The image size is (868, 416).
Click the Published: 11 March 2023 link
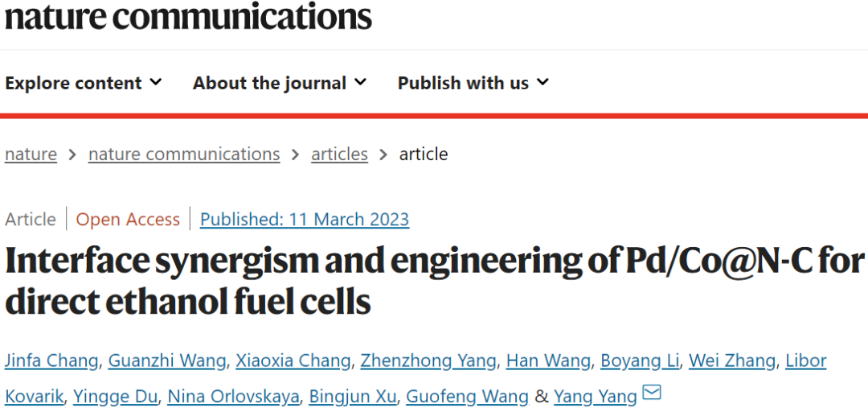coord(305,220)
